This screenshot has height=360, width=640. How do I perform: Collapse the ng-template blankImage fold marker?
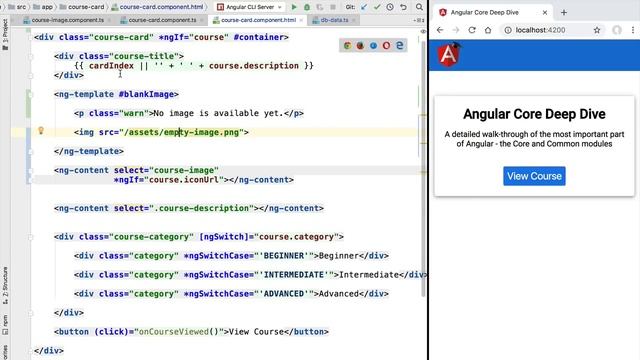click(31, 94)
